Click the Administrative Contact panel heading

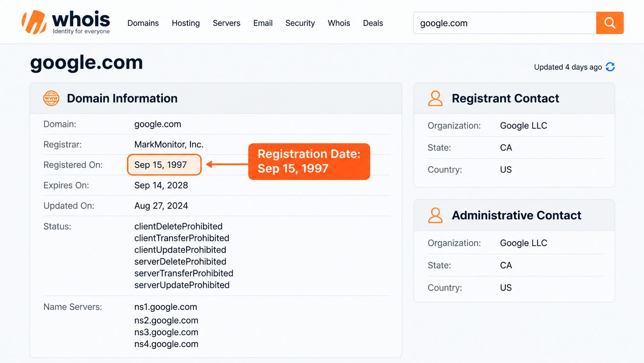(516, 215)
